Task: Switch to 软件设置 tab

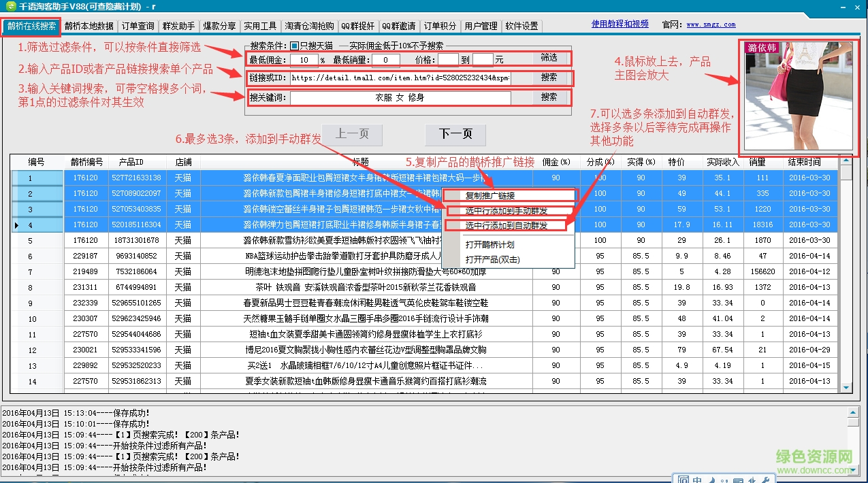Action: click(x=521, y=27)
